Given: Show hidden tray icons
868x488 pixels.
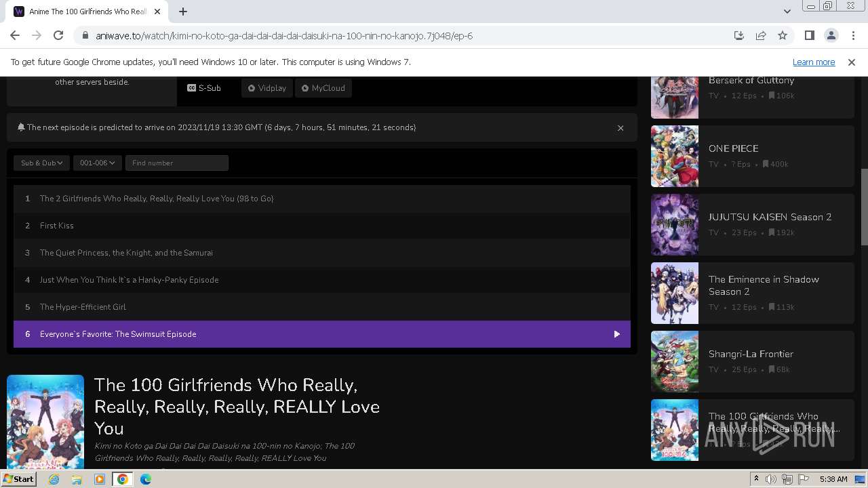Looking at the screenshot, I should coord(756,479).
